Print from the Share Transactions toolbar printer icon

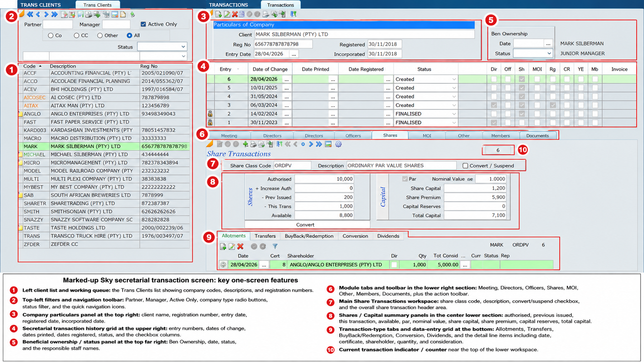(x=253, y=144)
